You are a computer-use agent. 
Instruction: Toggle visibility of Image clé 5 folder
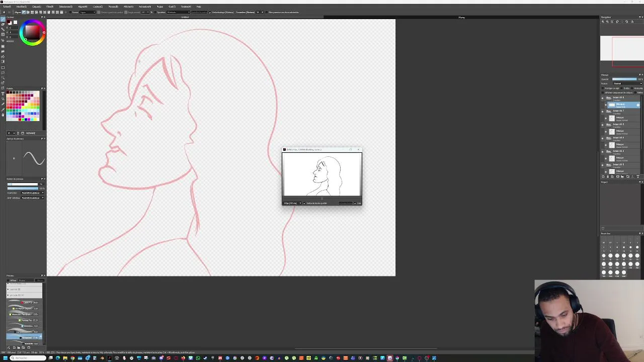point(603,138)
